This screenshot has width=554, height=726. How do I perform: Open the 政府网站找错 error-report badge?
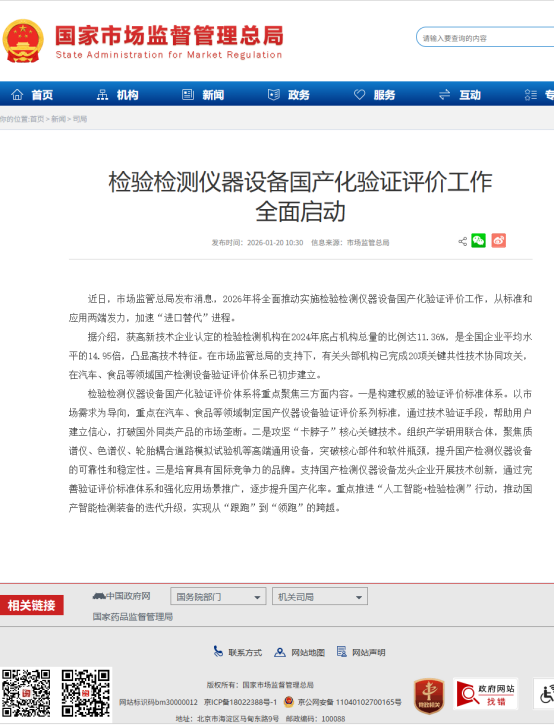(x=486, y=695)
